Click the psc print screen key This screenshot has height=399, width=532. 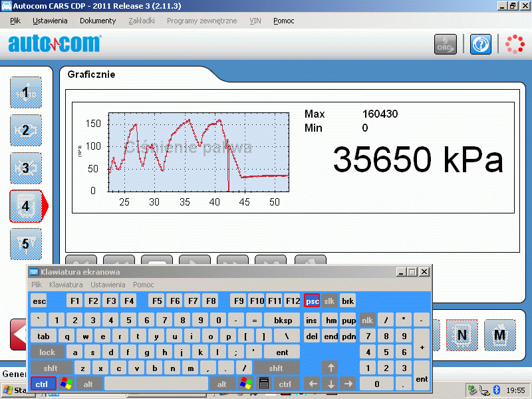tap(312, 301)
